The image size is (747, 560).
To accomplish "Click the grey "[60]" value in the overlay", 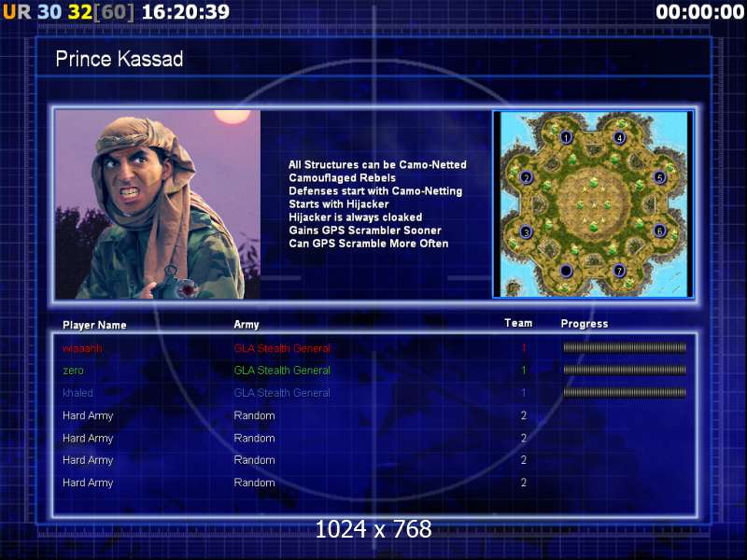I will tap(113, 12).
